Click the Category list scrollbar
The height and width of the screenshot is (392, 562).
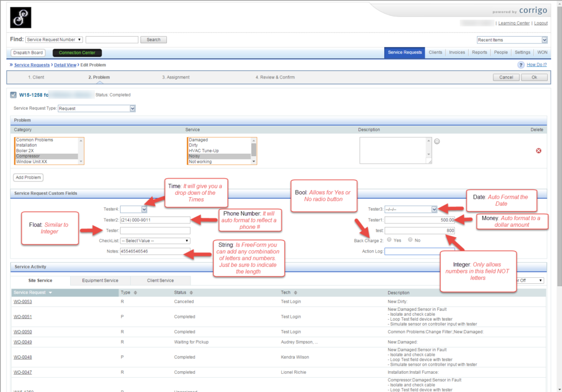(x=81, y=151)
